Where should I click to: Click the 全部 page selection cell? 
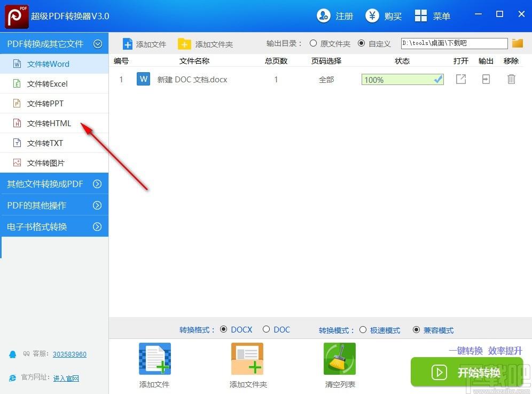(x=326, y=80)
